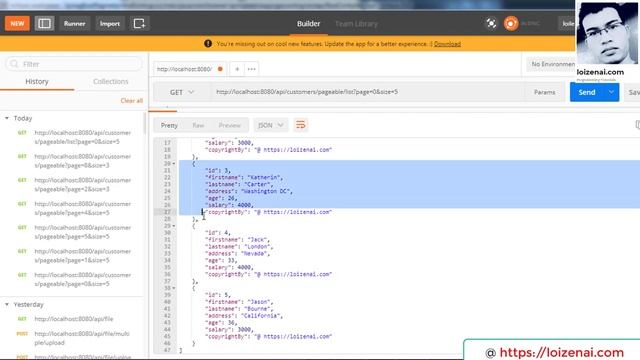
Task: Switch to the Builder tab
Action: 308,24
